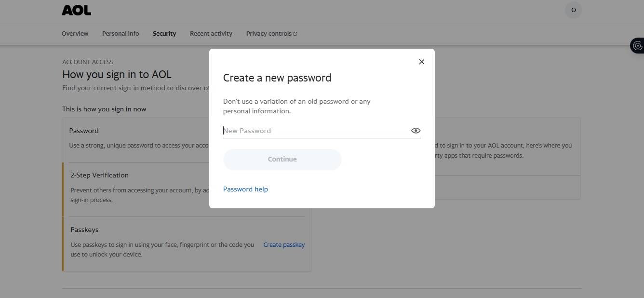Open the Password help link
This screenshot has width=644, height=298.
pyautogui.click(x=245, y=189)
